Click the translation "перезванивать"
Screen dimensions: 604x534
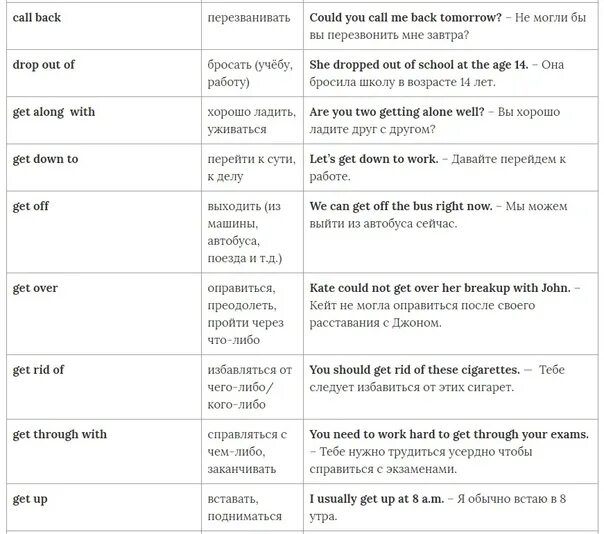[249, 18]
